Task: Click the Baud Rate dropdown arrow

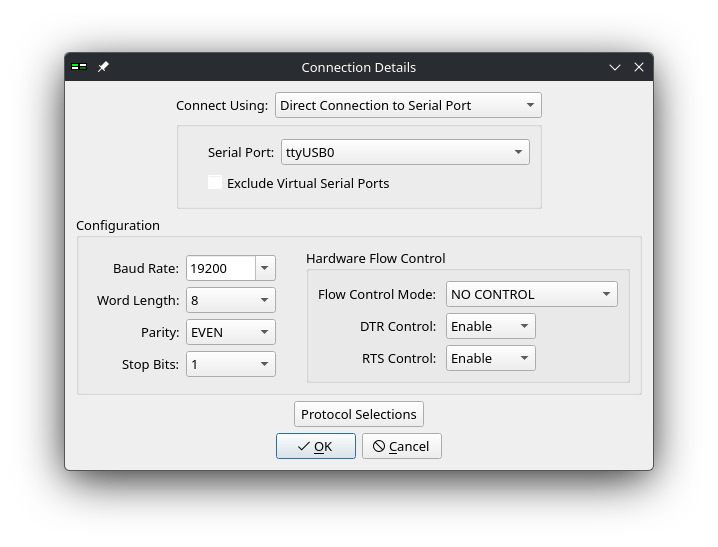Action: pyautogui.click(x=265, y=268)
